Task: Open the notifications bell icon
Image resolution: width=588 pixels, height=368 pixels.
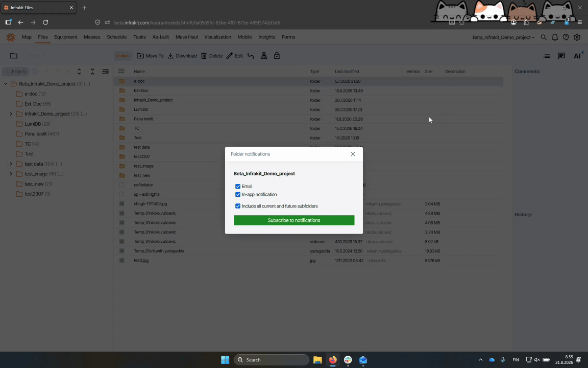Action: click(x=555, y=37)
